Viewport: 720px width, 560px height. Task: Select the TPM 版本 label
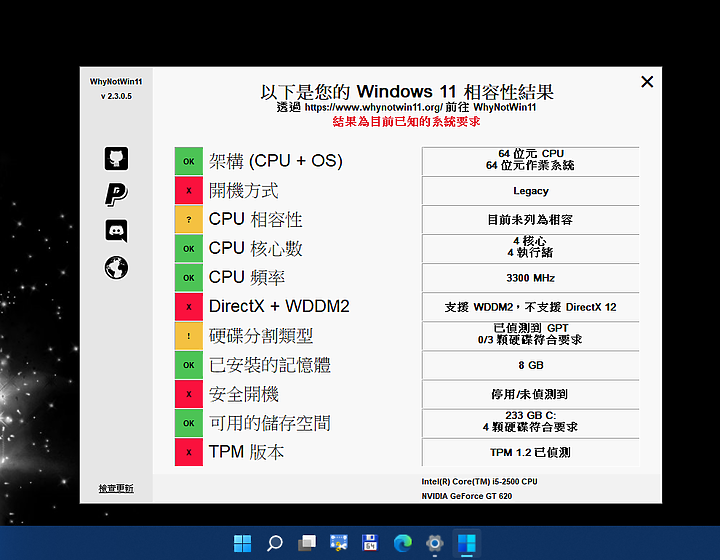(246, 452)
